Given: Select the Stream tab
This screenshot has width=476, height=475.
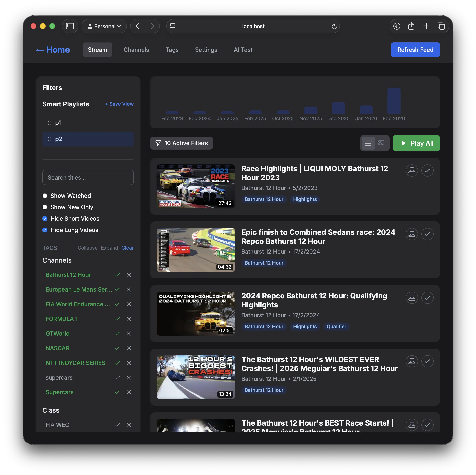Looking at the screenshot, I should coord(97,50).
